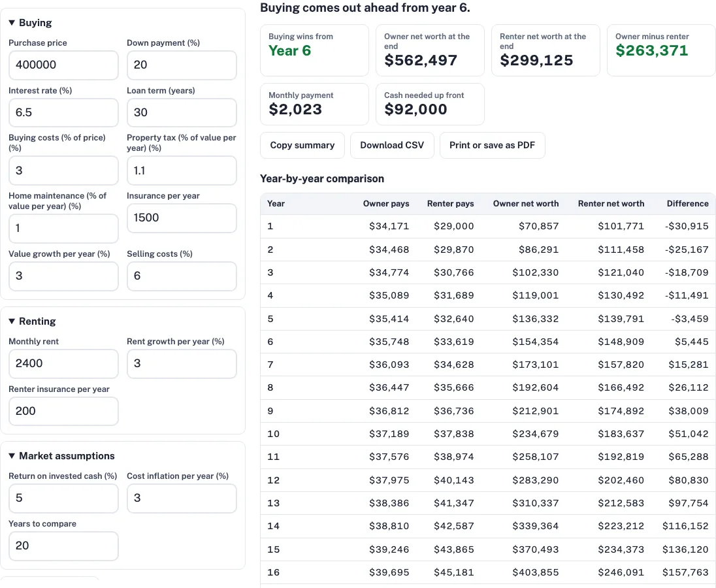Image resolution: width=716 pixels, height=588 pixels.
Task: Click the $2,023 monthly payment value
Action: [x=295, y=109]
